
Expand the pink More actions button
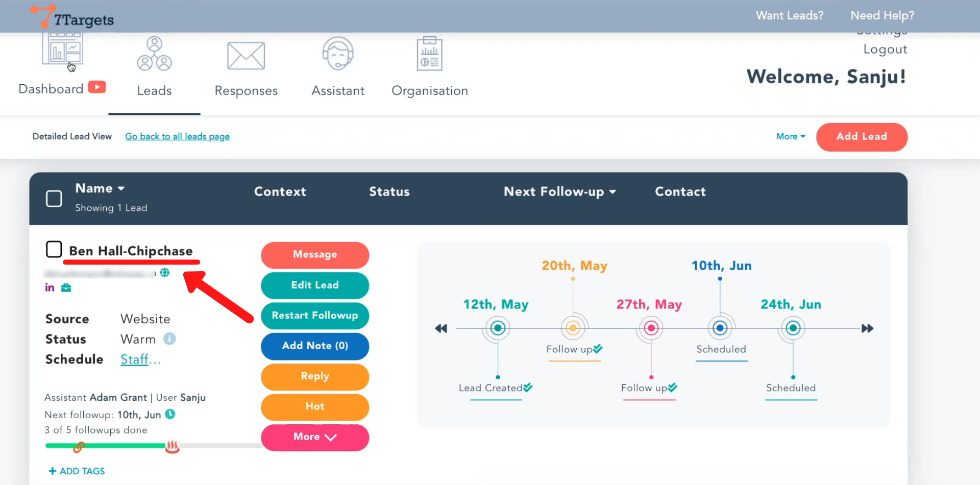(314, 437)
